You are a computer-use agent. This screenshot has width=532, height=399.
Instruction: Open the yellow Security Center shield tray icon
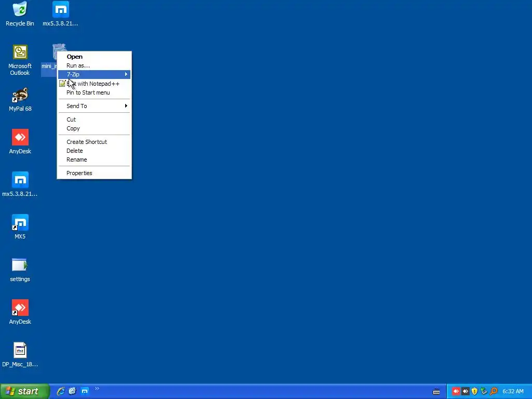(475, 392)
